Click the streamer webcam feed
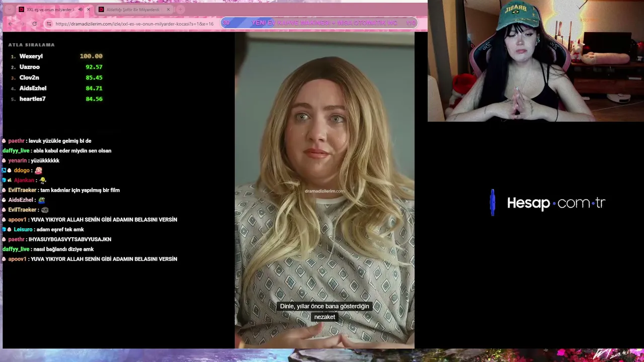The image size is (644, 362). 536,61
